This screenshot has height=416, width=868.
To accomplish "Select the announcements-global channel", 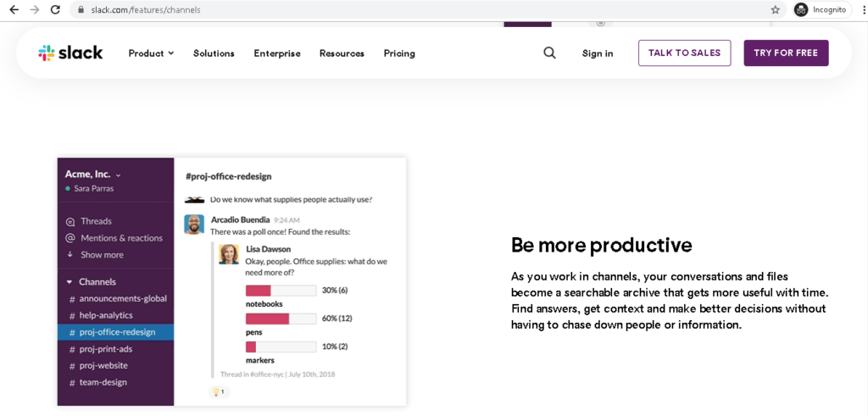I will [x=115, y=298].
